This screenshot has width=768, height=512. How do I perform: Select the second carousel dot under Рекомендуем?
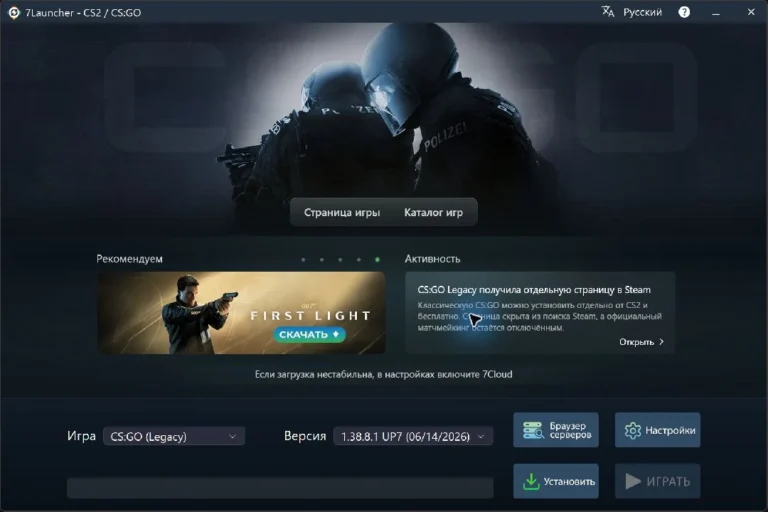(322, 260)
